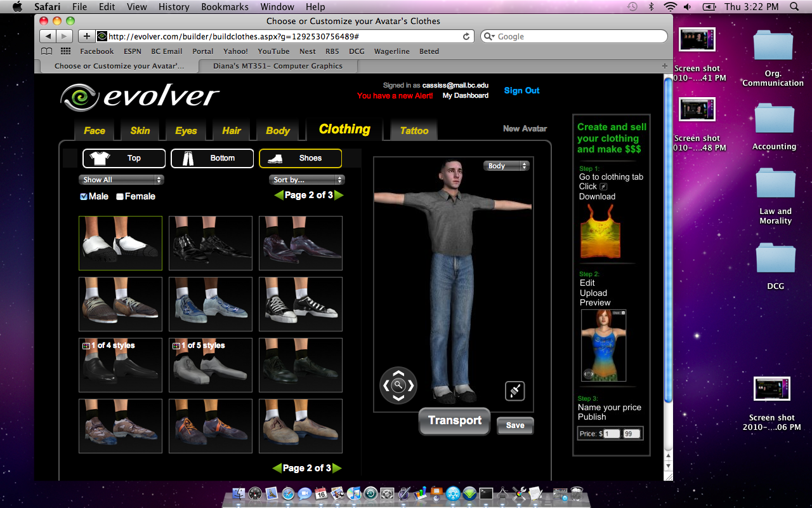812x508 pixels.
Task: Open Spotlight search in the menu bar
Action: click(x=794, y=7)
